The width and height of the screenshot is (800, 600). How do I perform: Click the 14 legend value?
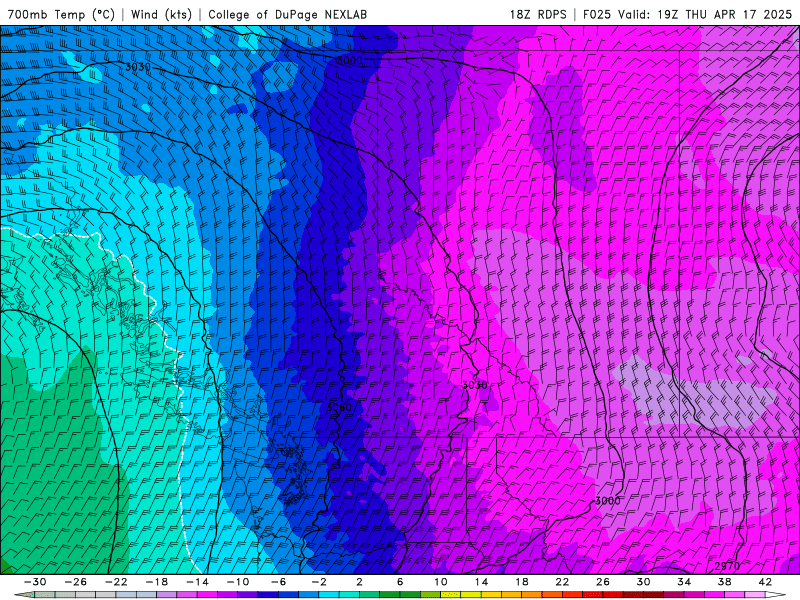pyautogui.click(x=481, y=582)
